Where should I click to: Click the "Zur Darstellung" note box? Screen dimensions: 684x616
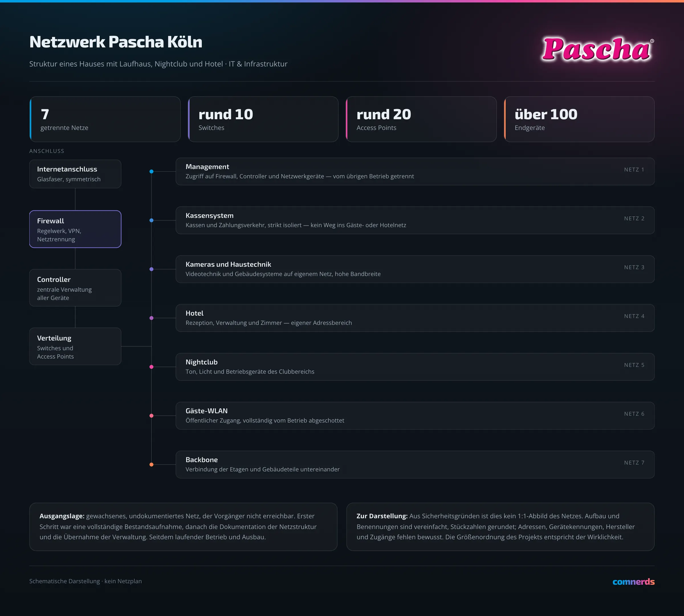pyautogui.click(x=500, y=527)
